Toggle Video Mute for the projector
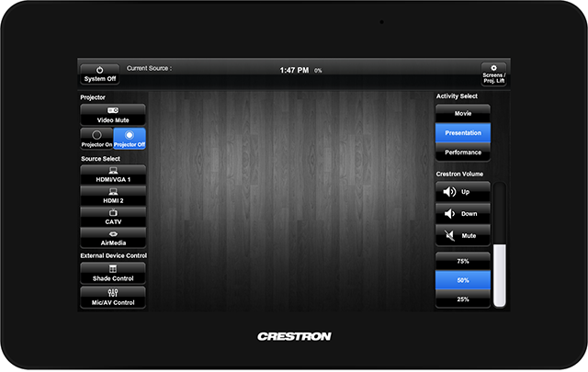Image resolution: width=588 pixels, height=372 pixels. pyautogui.click(x=113, y=115)
